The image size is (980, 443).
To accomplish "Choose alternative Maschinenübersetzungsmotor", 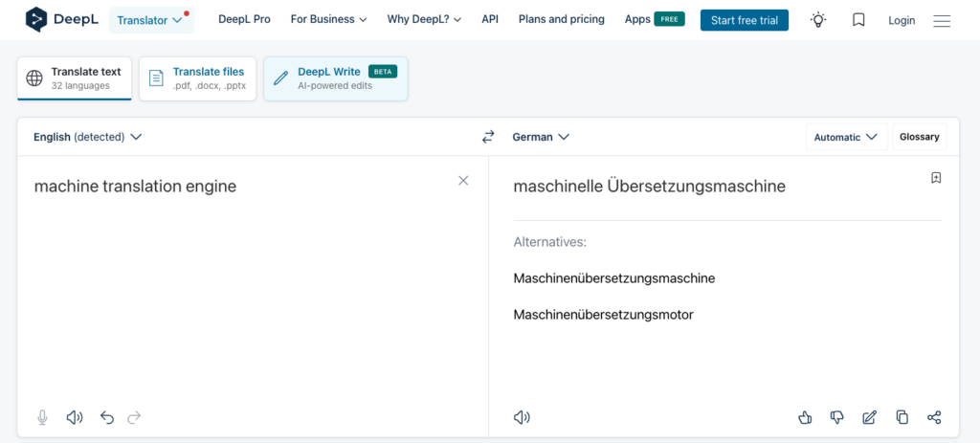I will [x=603, y=314].
